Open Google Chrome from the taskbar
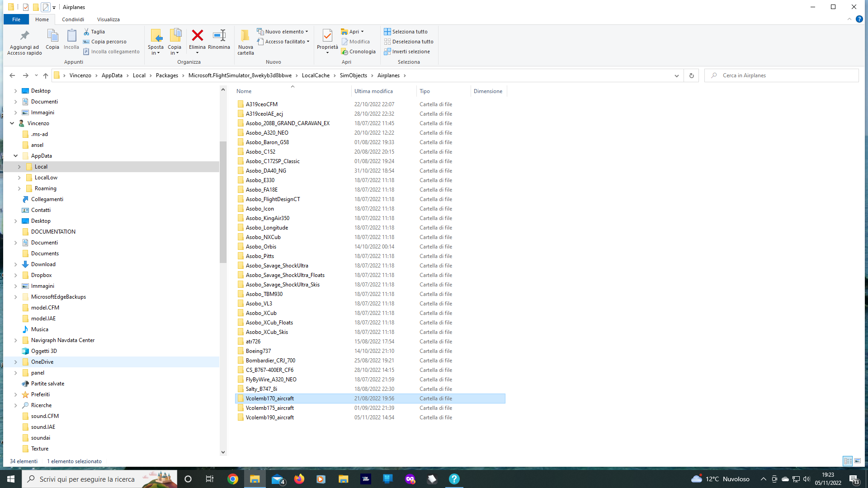 [x=233, y=479]
